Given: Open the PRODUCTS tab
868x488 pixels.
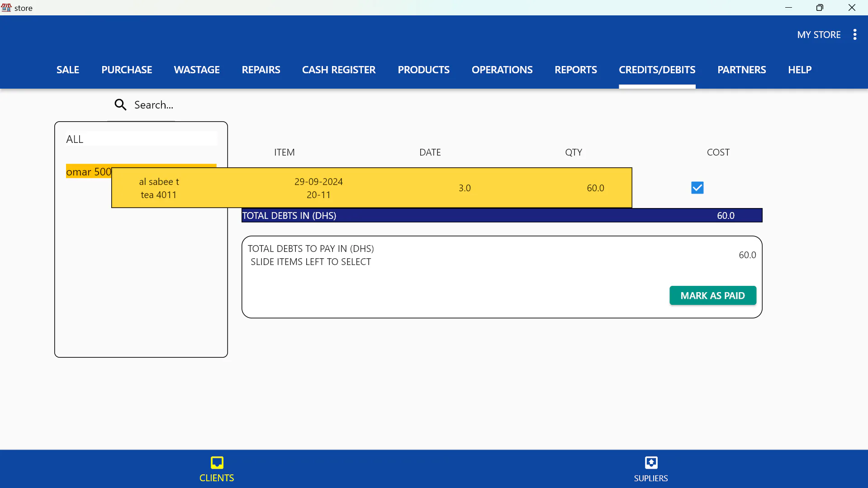Looking at the screenshot, I should (423, 70).
